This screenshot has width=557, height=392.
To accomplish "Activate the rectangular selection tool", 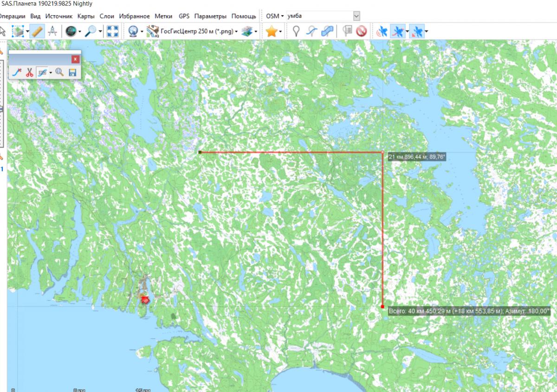I will coord(18,32).
